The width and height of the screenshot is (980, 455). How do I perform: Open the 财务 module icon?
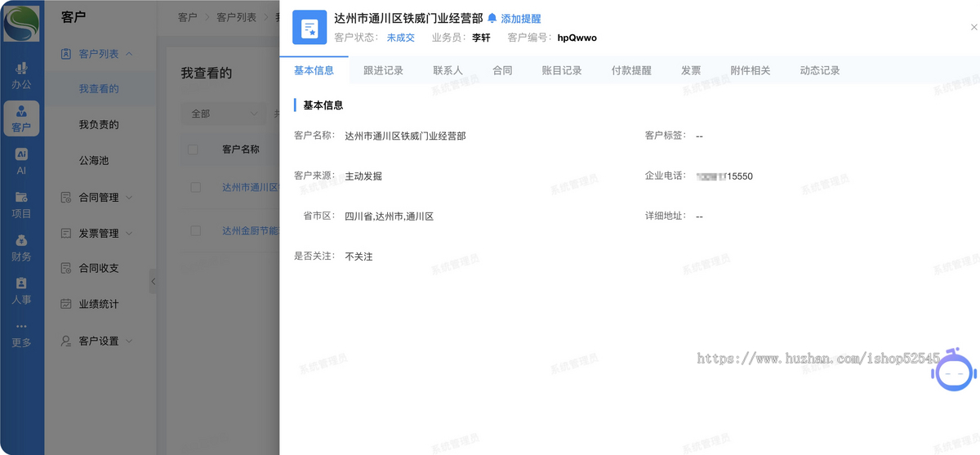pyautogui.click(x=21, y=248)
